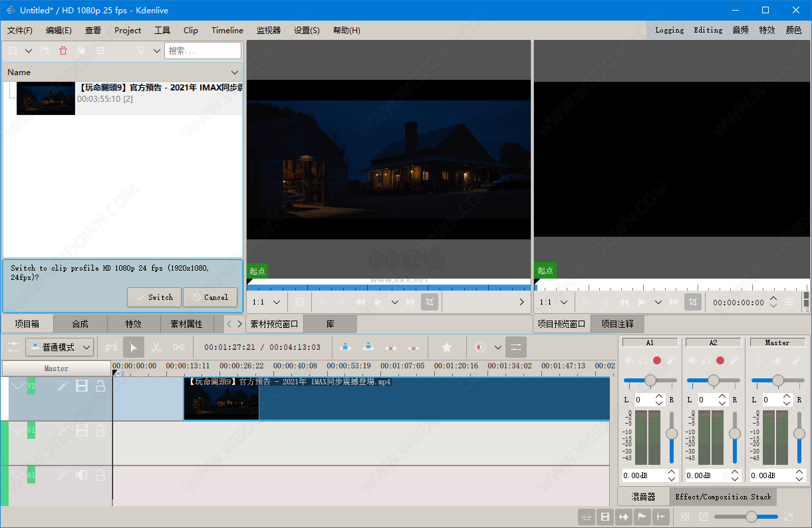The height and width of the screenshot is (528, 812).
Task: Click the A1 mixer record button
Action: [657, 360]
